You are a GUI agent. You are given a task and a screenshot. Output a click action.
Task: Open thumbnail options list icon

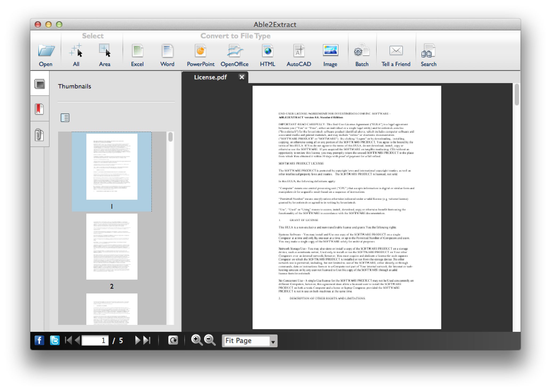tap(65, 117)
